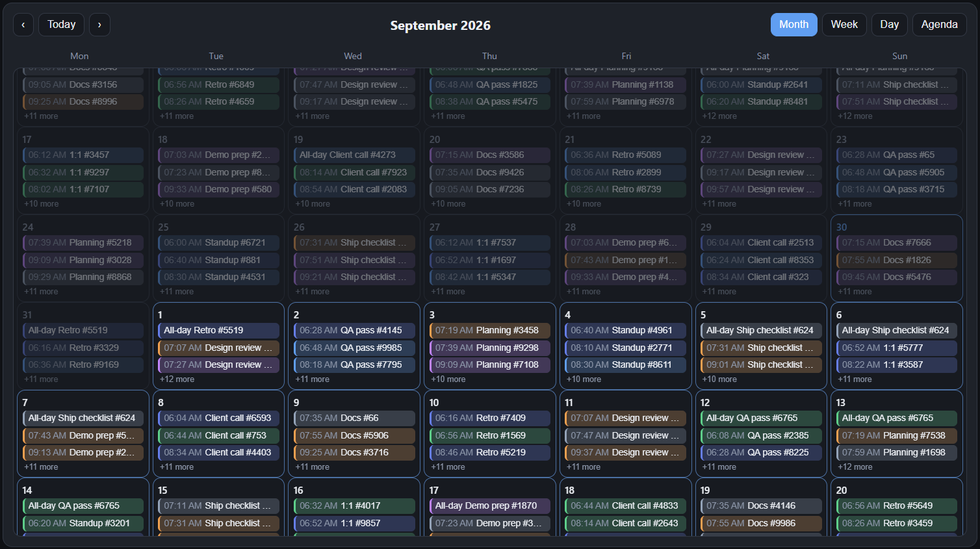Expand +11 more events on September 11
This screenshot has width=980, height=549.
click(584, 467)
